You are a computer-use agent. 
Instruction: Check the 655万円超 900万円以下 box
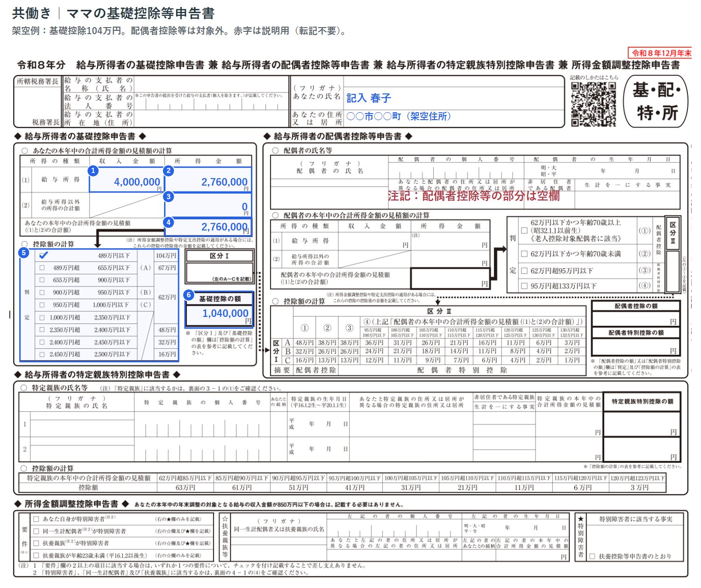43,280
